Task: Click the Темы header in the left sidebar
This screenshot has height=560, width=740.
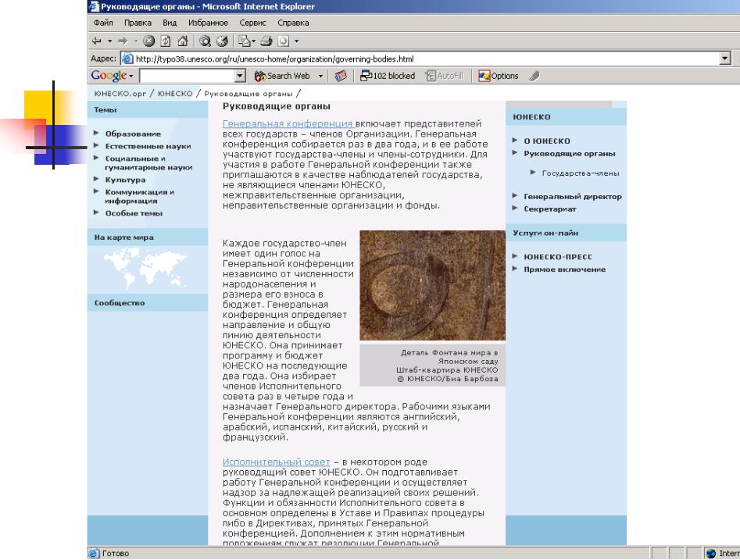Action: click(148, 109)
